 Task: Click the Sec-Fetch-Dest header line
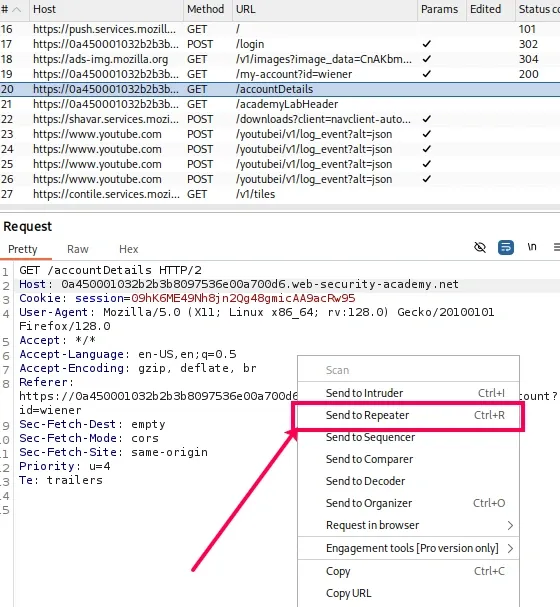coord(92,424)
